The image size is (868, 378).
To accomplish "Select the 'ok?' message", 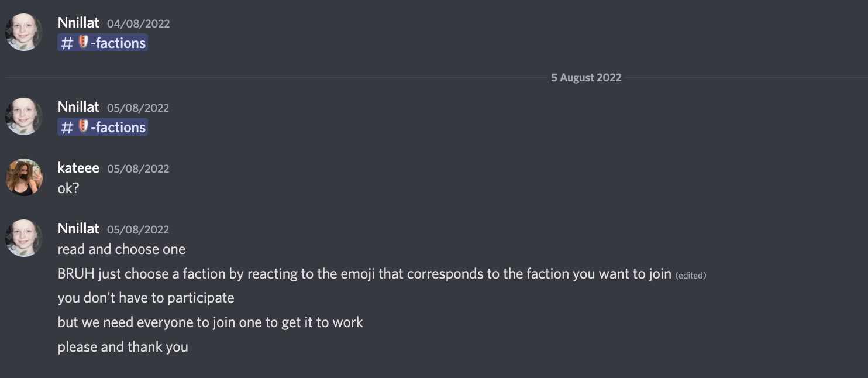I will [x=68, y=188].
